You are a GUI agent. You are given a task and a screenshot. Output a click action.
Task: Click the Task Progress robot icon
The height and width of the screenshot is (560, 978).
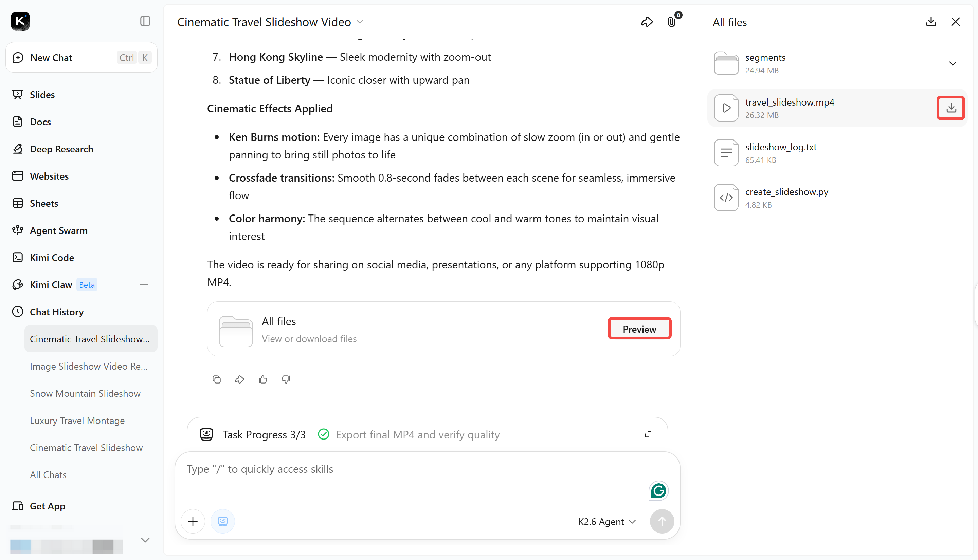206,435
